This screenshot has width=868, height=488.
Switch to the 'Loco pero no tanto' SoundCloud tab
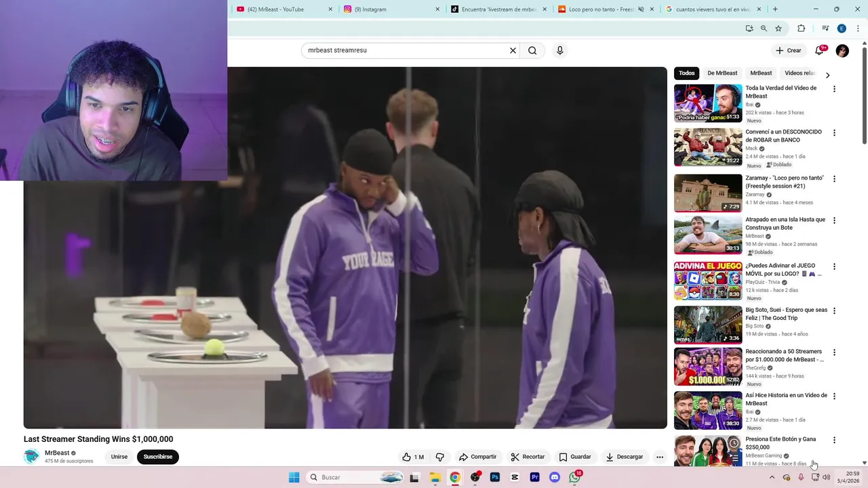click(606, 9)
